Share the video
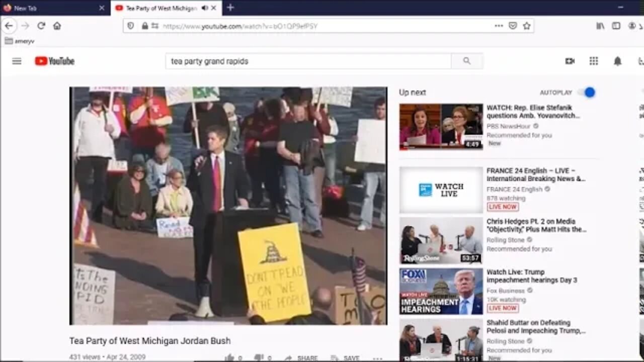The height and width of the screenshot is (362, 644). click(301, 358)
